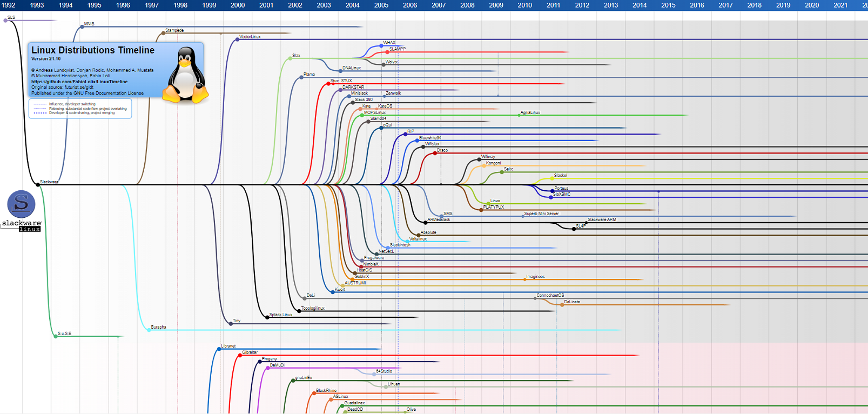Click the Salix label

click(x=508, y=170)
